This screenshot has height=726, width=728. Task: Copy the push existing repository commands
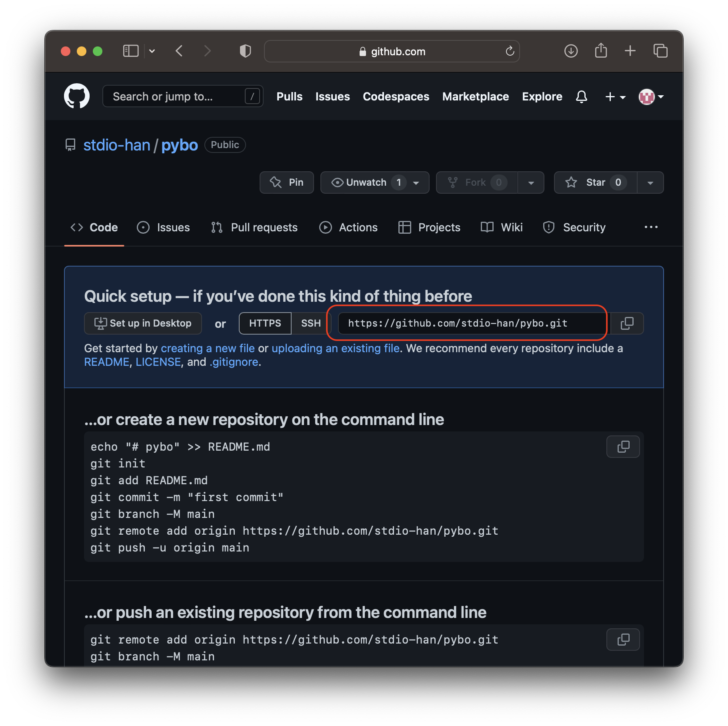click(x=623, y=640)
